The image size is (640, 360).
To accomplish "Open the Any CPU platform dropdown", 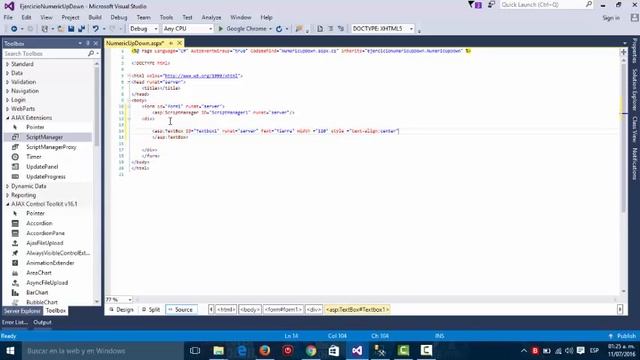I will tap(188, 29).
